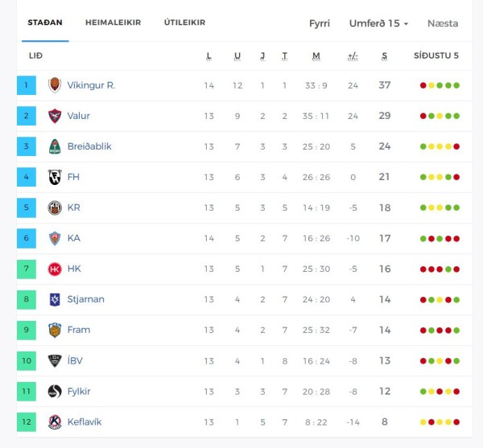Switch to the Útileikir tab
483x448 pixels.
click(184, 23)
